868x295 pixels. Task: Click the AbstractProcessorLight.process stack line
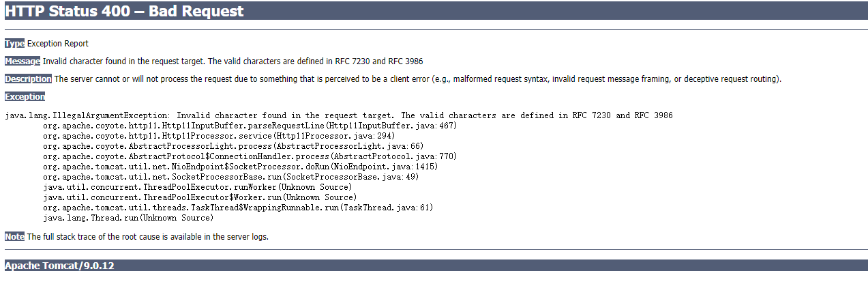click(233, 146)
